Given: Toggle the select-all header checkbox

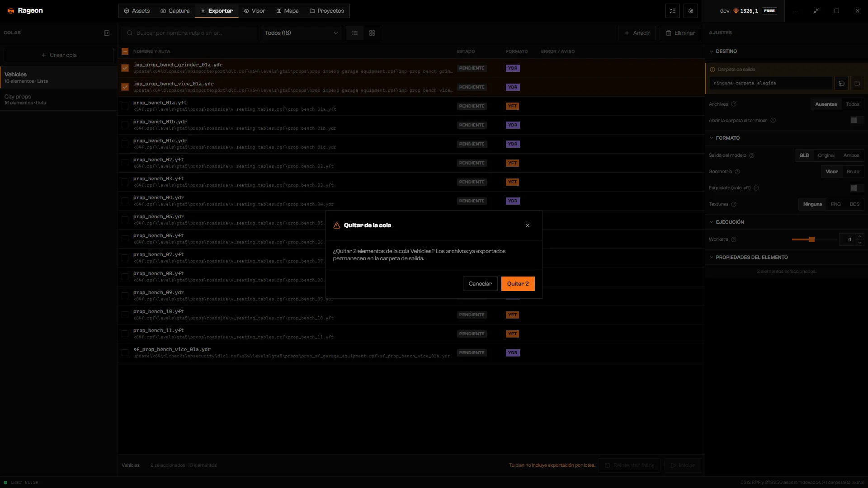Looking at the screenshot, I should (125, 52).
